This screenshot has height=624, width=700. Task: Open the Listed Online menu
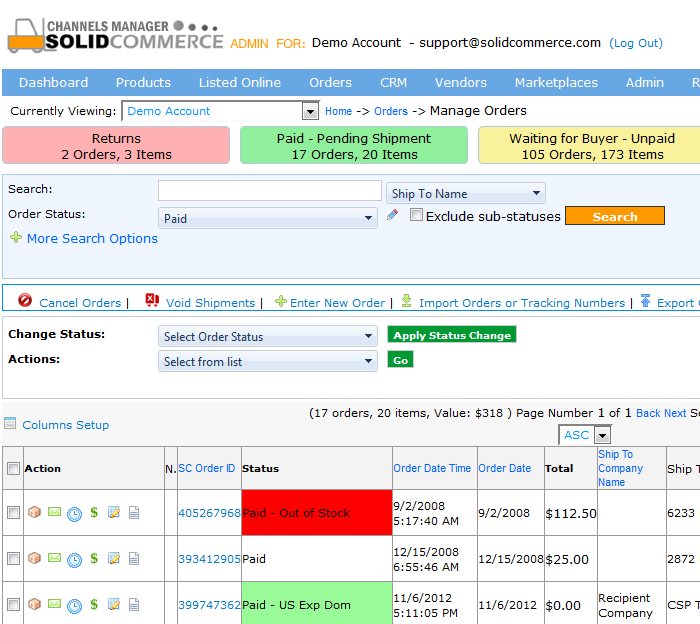(240, 83)
